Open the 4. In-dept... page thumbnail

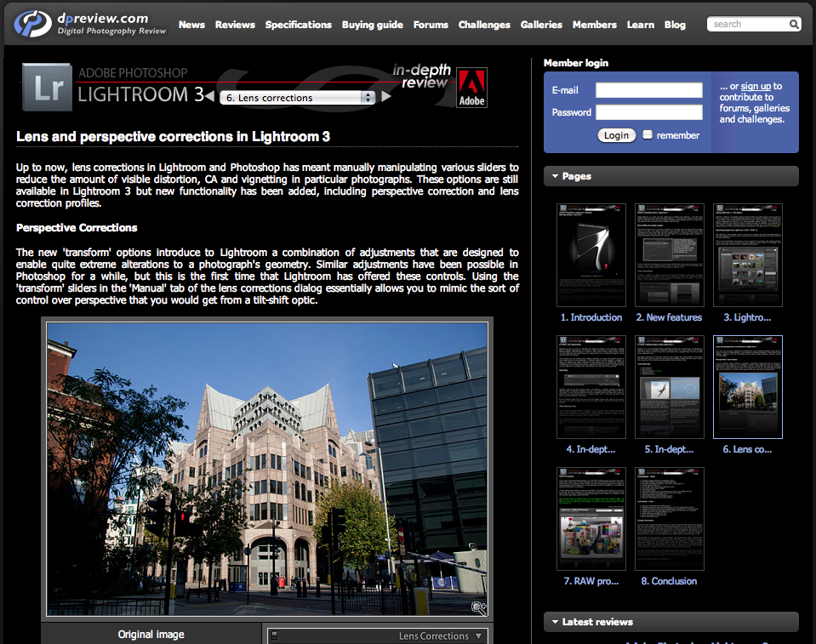[591, 387]
